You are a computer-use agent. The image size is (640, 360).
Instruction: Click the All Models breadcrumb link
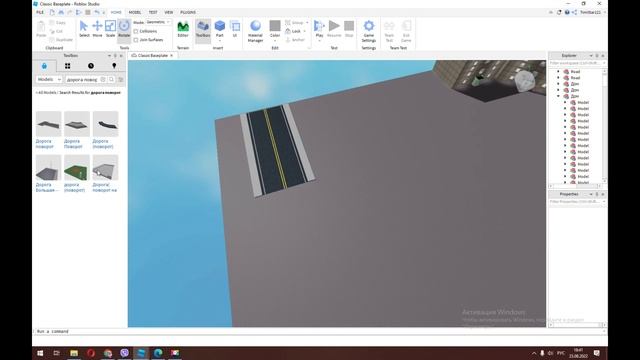pos(47,93)
